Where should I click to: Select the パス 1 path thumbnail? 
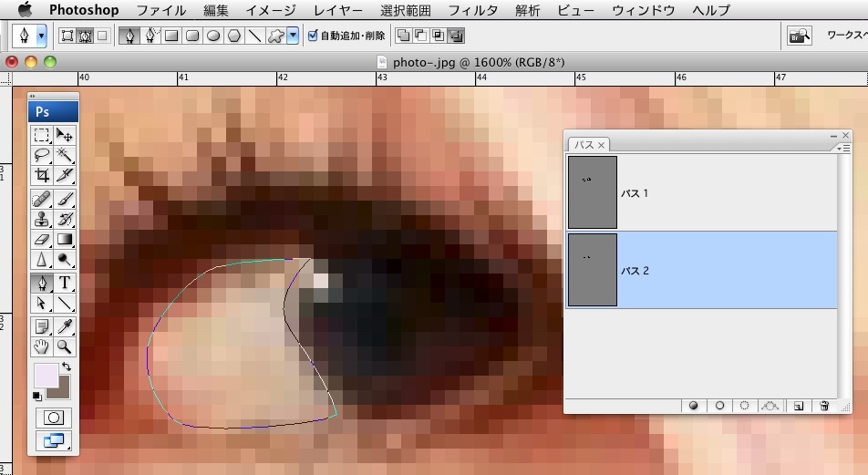[592, 192]
